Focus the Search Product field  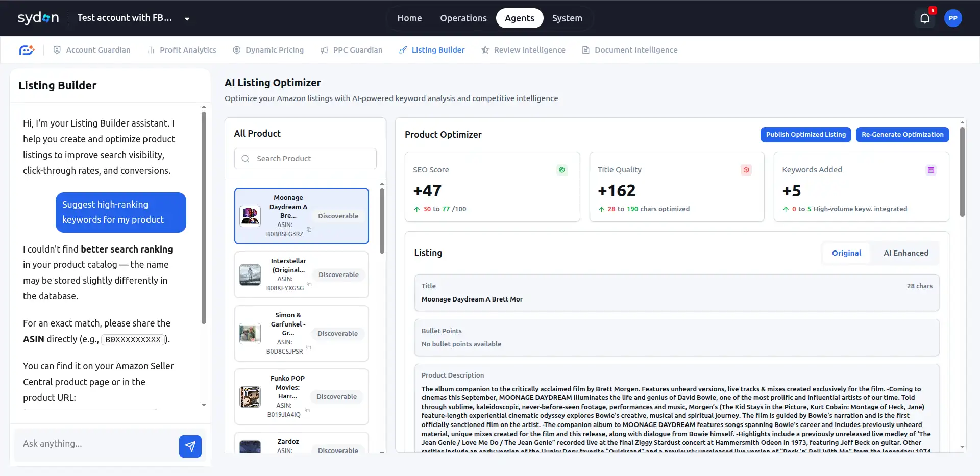[x=305, y=159]
